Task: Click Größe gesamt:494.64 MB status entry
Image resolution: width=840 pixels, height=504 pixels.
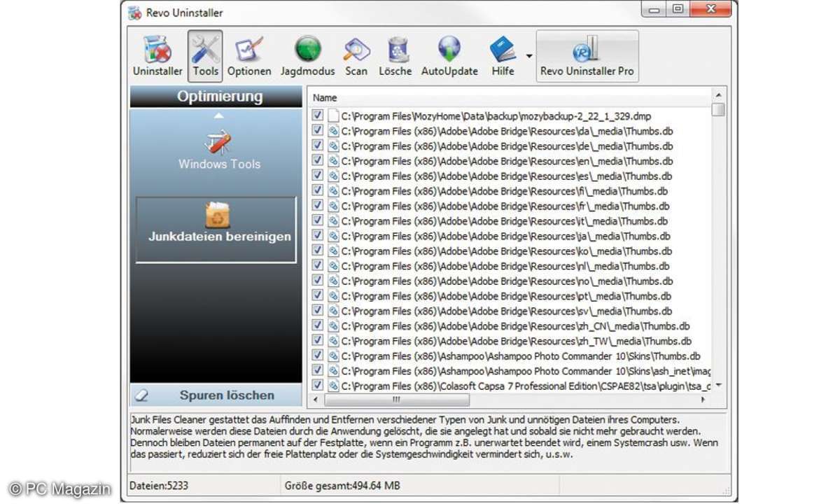Action: pos(342,485)
